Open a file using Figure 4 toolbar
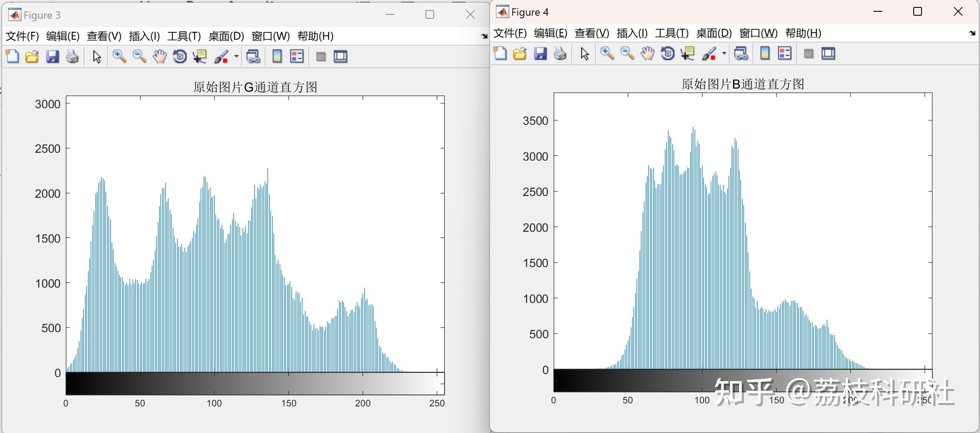980x433 pixels. (x=520, y=53)
